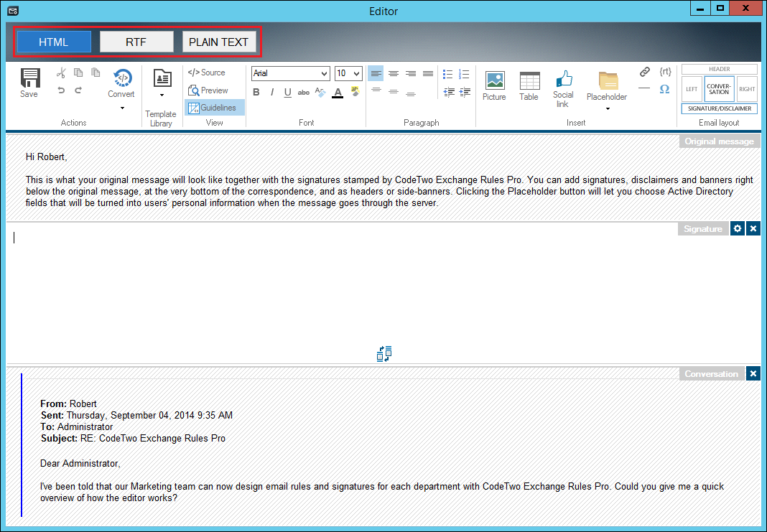The width and height of the screenshot is (767, 532).
Task: Select the RIGHT email layout section
Action: (747, 89)
